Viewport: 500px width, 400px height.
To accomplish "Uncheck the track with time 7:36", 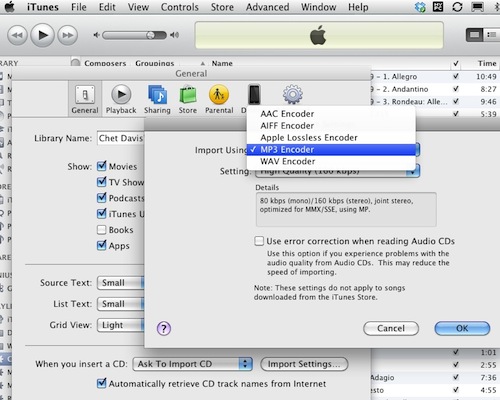I will pos(456,377).
